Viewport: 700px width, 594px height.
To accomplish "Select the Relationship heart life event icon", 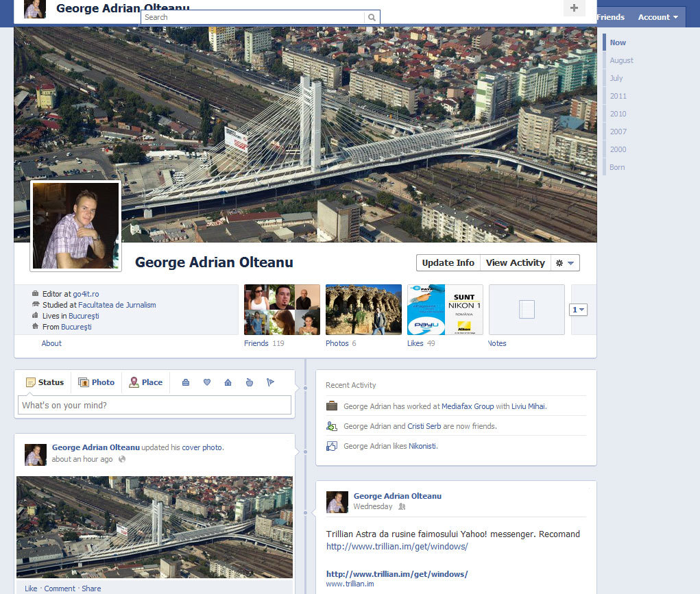I will [x=206, y=382].
